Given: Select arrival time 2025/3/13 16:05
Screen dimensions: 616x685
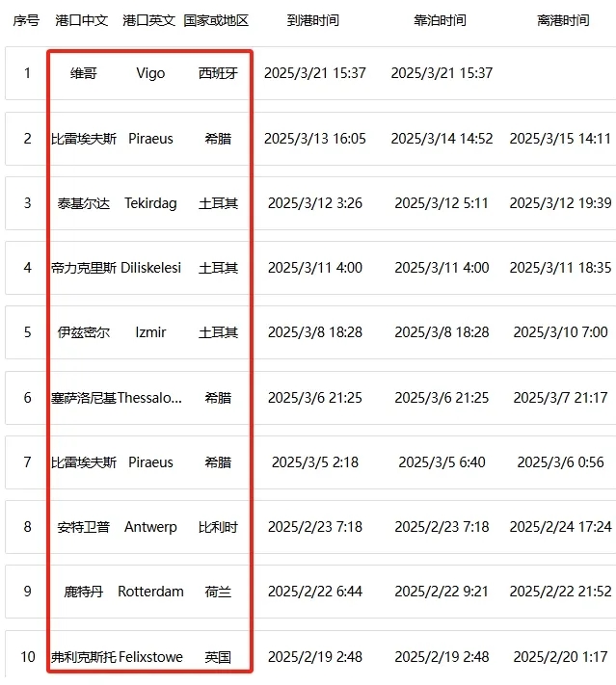Looking at the screenshot, I should pos(315,139).
